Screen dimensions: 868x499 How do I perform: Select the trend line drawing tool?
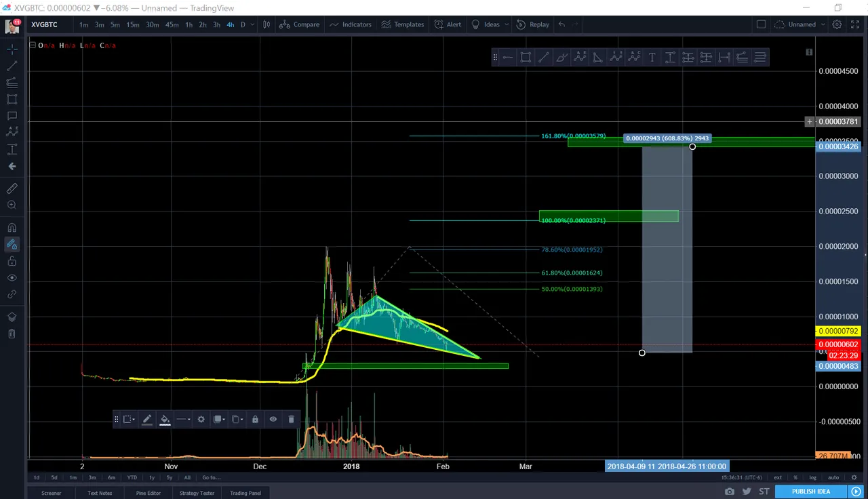point(12,66)
